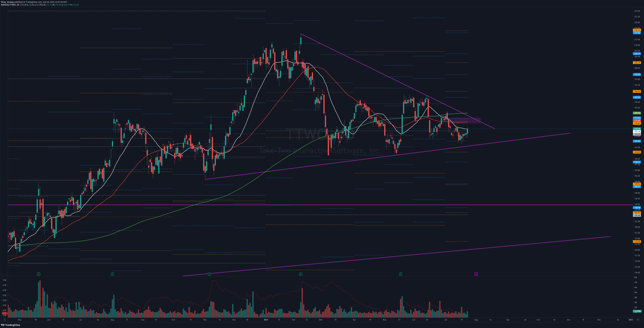Click the earnings marker below May 18, 2020
The width and height of the screenshot is (644, 328).
click(38, 274)
